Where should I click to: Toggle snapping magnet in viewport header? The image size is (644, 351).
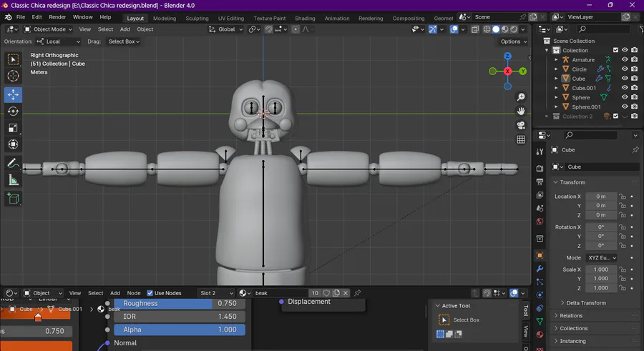[x=268, y=29]
